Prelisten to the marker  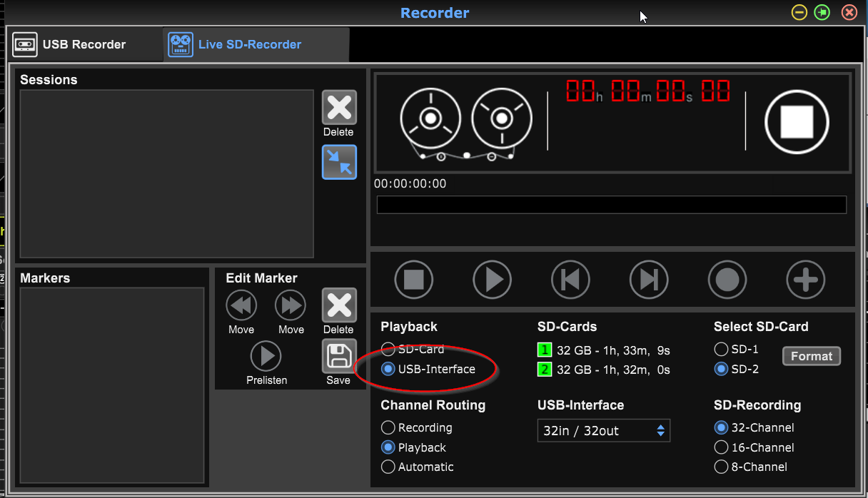[x=266, y=356]
